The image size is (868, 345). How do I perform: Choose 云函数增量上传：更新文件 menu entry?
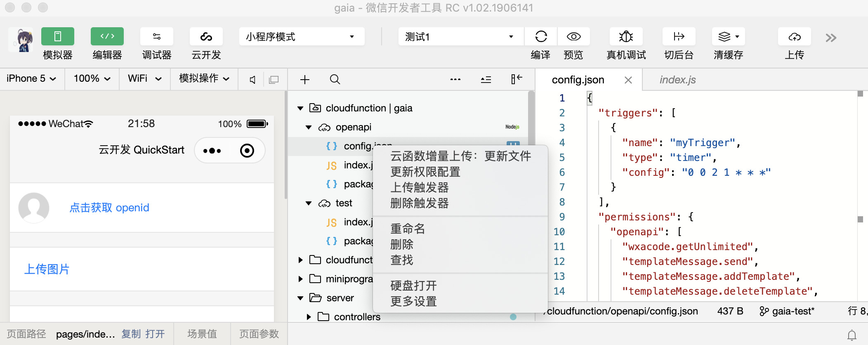coord(460,156)
